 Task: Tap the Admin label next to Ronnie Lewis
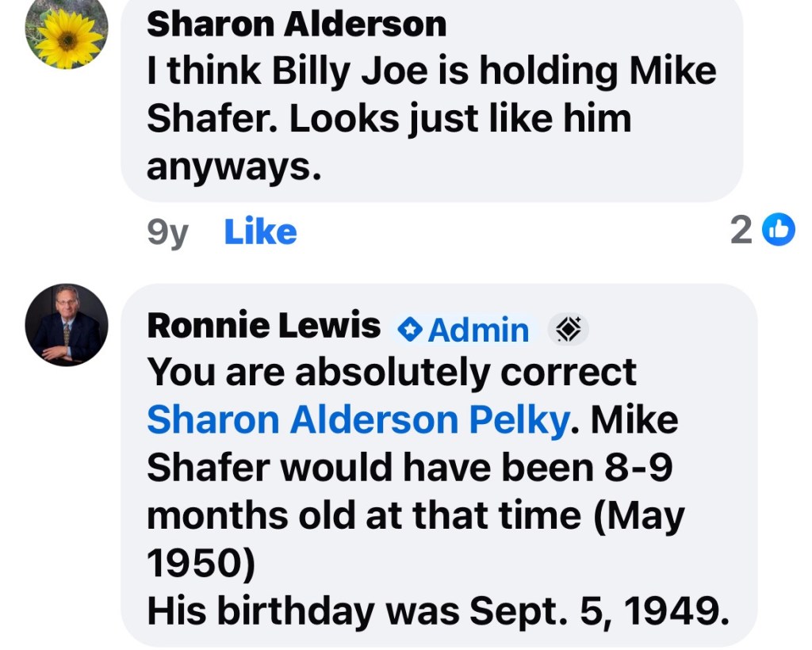(x=478, y=330)
